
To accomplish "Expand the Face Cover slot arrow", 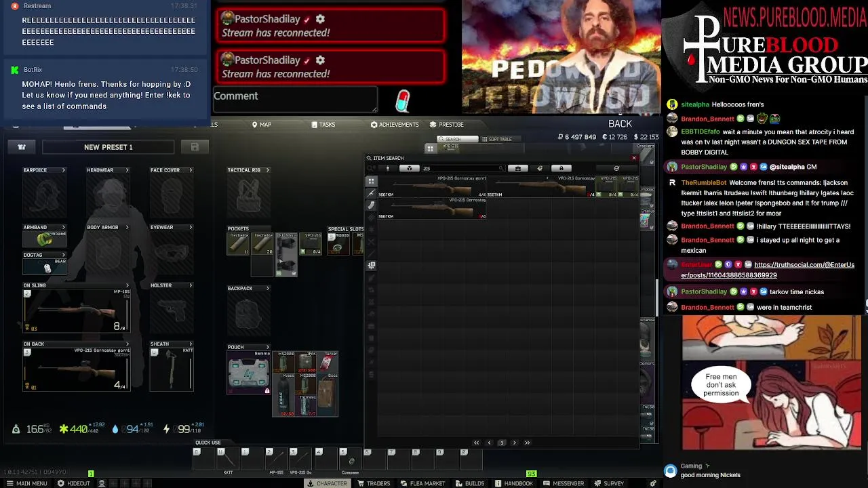I will click(191, 170).
